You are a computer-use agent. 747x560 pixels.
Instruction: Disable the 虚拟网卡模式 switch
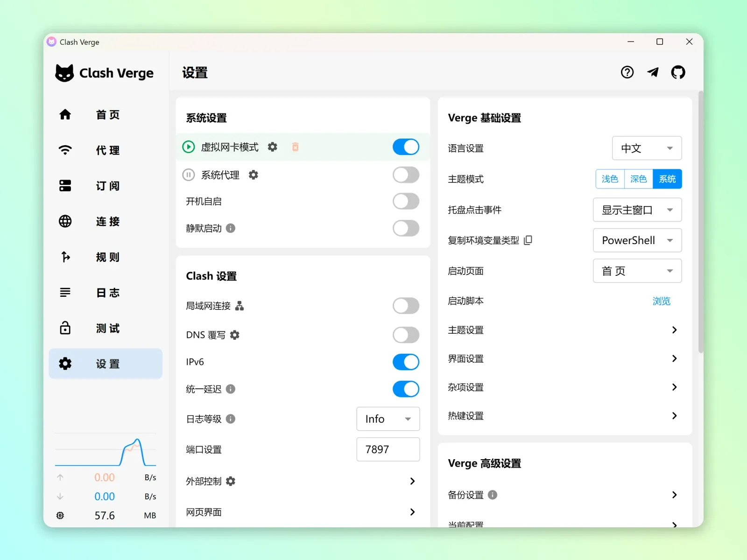coord(406,147)
